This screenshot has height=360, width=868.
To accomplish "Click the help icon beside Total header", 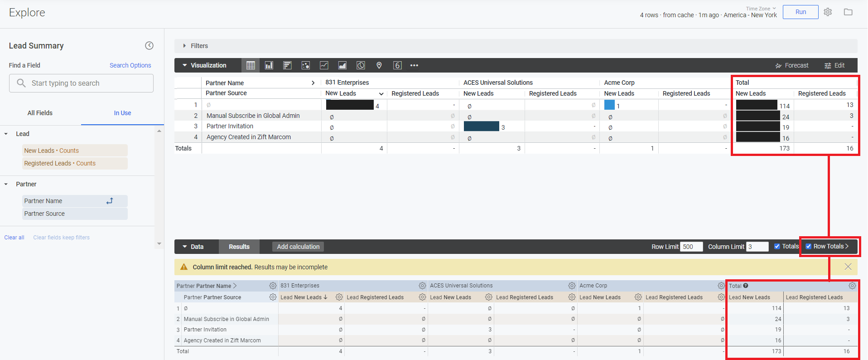I will pos(746,286).
